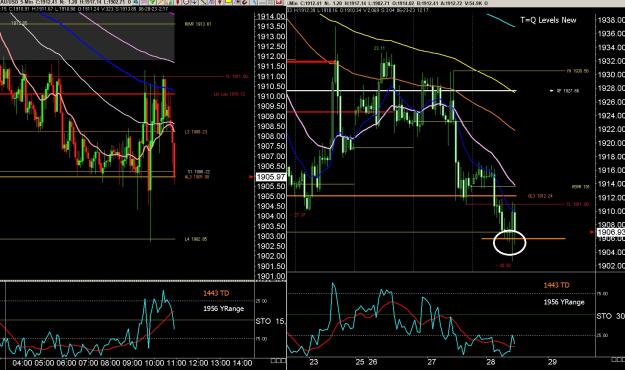This screenshot has height=370, width=625.
Task: Click the 04:00 time label on left chart
Action: point(22,363)
